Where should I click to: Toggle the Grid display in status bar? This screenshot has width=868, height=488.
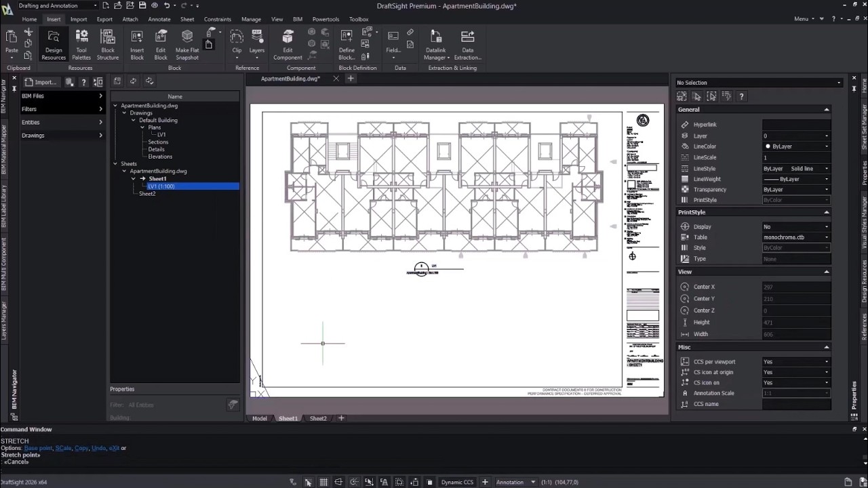tap(323, 482)
